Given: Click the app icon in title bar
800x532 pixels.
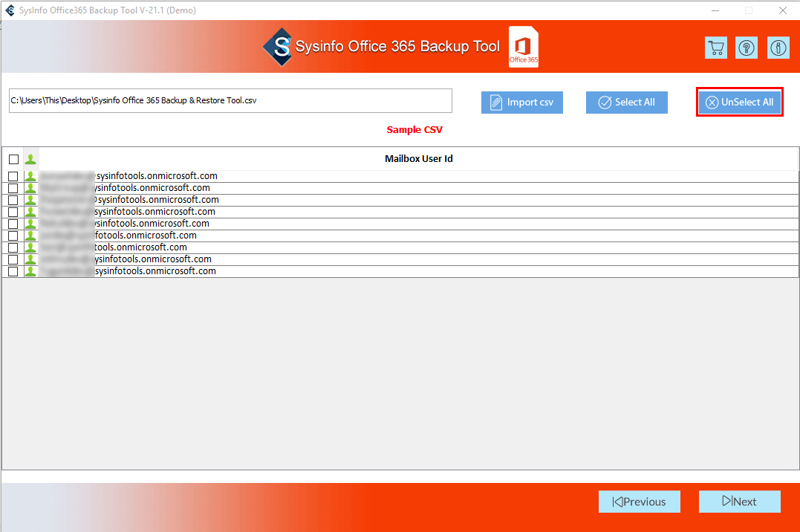Looking at the screenshot, I should point(10,10).
